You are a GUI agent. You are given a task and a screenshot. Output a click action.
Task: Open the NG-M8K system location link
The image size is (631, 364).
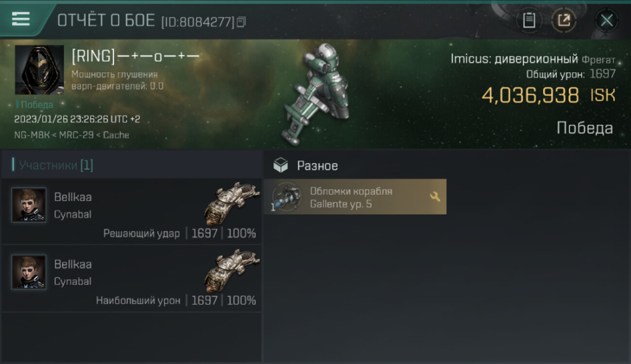click(x=33, y=135)
